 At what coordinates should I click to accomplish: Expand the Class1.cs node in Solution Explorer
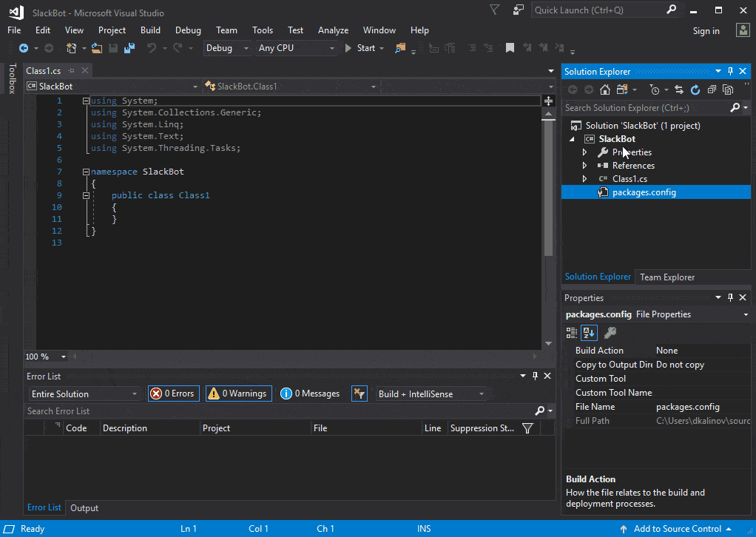(x=584, y=179)
